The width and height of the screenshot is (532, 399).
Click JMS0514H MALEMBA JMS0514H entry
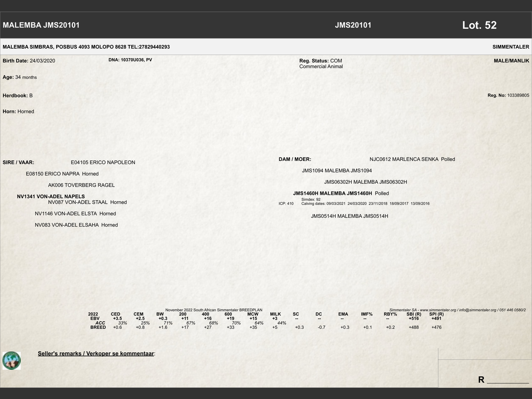click(x=350, y=216)
